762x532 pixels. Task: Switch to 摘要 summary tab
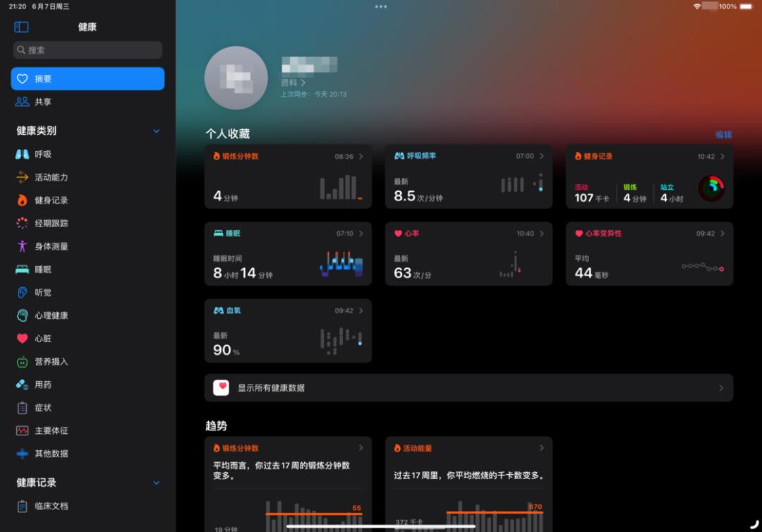[87, 79]
